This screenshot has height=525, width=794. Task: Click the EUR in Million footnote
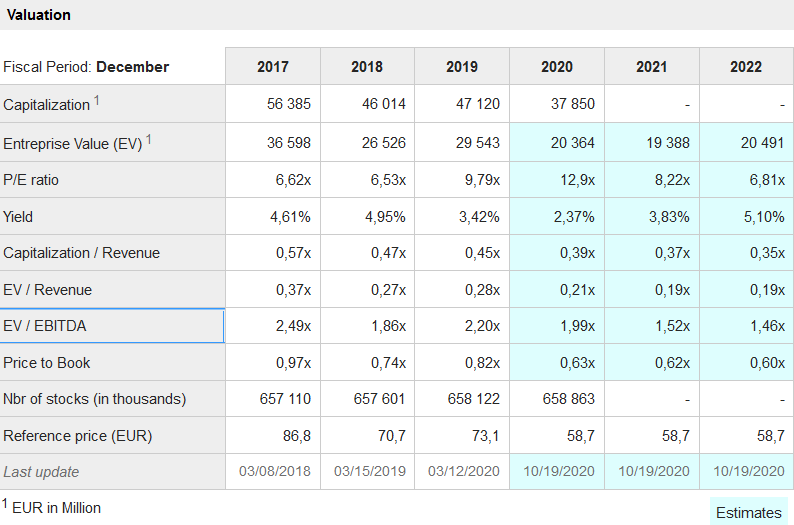click(x=56, y=507)
